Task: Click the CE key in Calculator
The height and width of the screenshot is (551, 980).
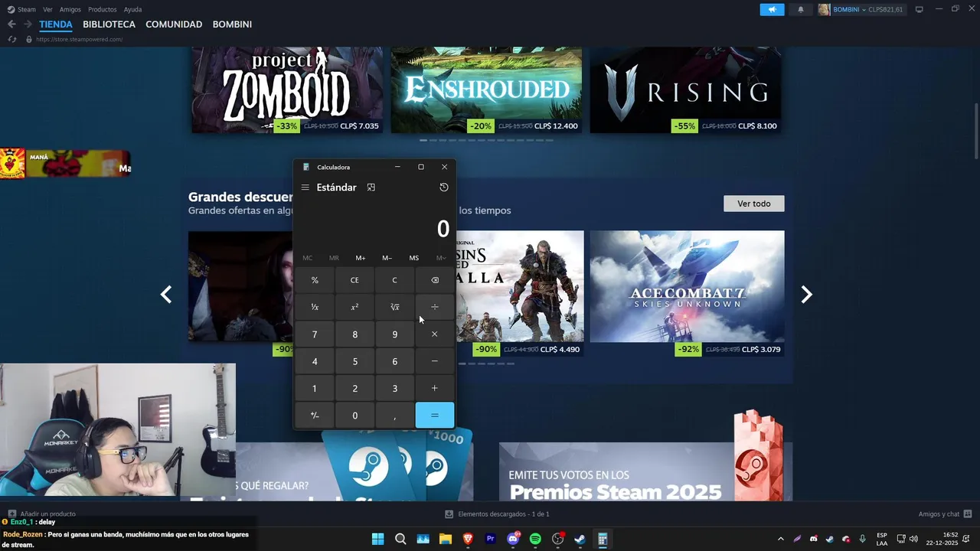Action: (x=354, y=280)
